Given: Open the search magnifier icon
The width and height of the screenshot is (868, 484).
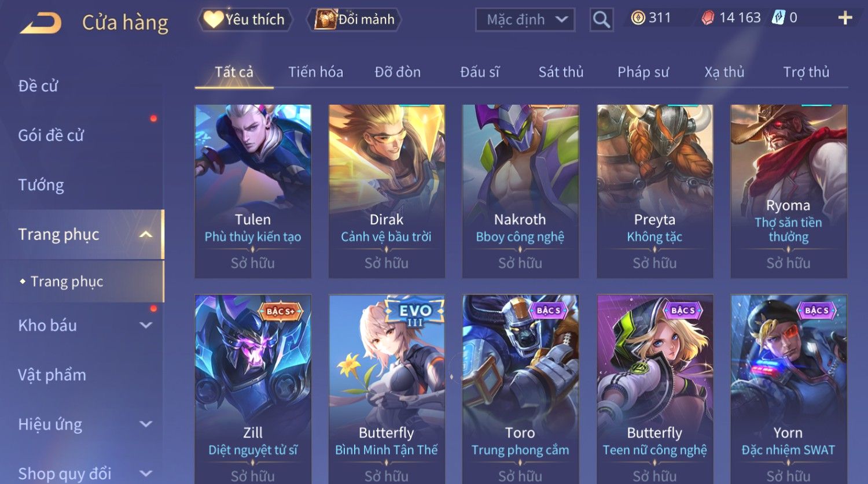Looking at the screenshot, I should click(x=601, y=20).
